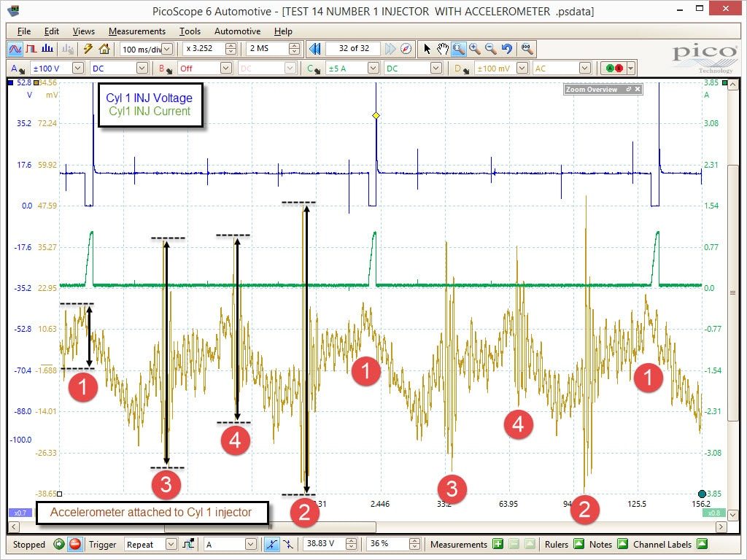Viewport: 747px width, 560px height.
Task: Click the 38.83 V trigger threshold stepper
Action: point(351,544)
